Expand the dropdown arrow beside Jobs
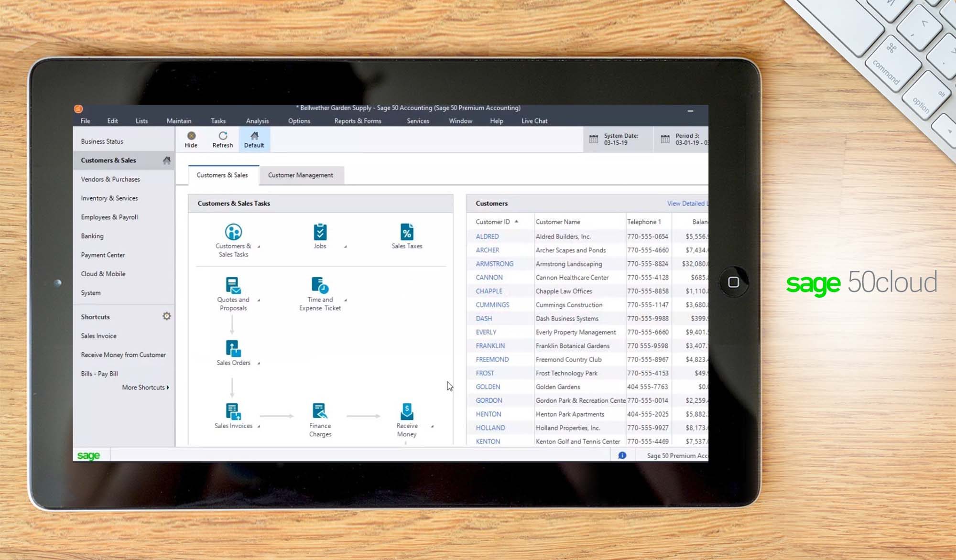The image size is (956, 560). tap(346, 247)
